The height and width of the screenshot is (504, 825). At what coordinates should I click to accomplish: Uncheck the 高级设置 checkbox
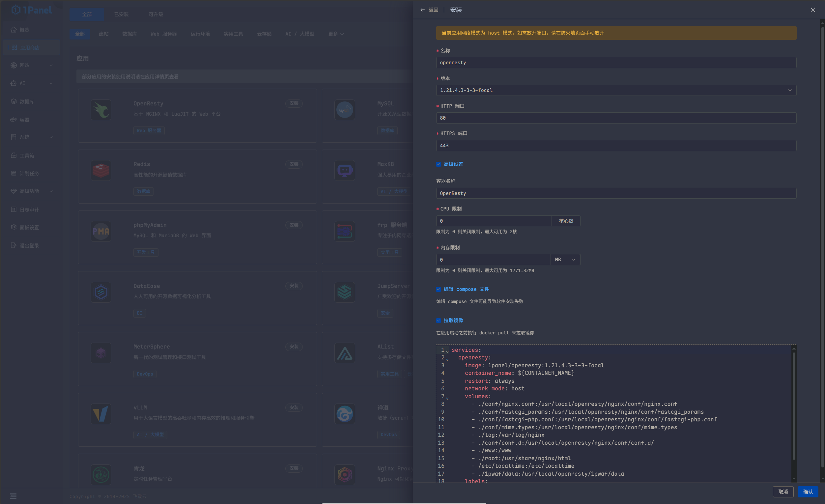point(438,164)
